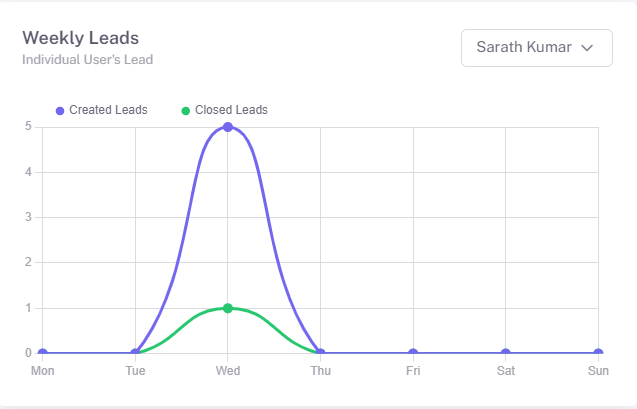Image resolution: width=637 pixels, height=409 pixels.
Task: Click the purple Created Leads legend dot
Action: pyautogui.click(x=60, y=110)
